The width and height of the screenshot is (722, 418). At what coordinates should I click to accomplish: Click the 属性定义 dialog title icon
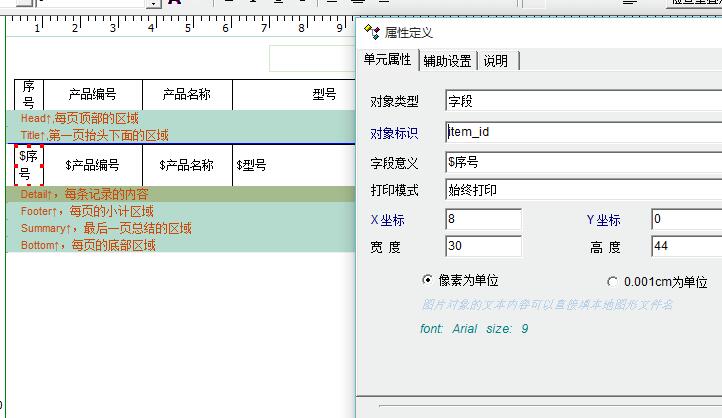pyautogui.click(x=372, y=33)
